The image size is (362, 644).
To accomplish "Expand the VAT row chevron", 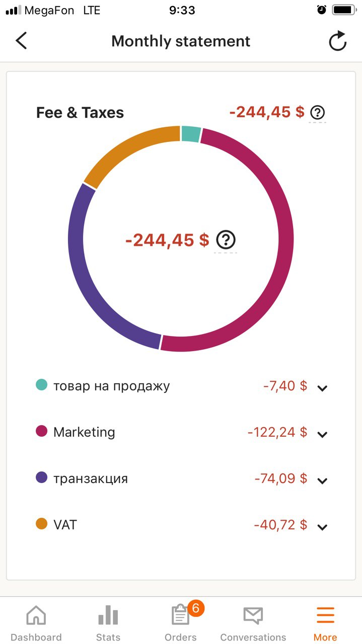I will [x=323, y=527].
